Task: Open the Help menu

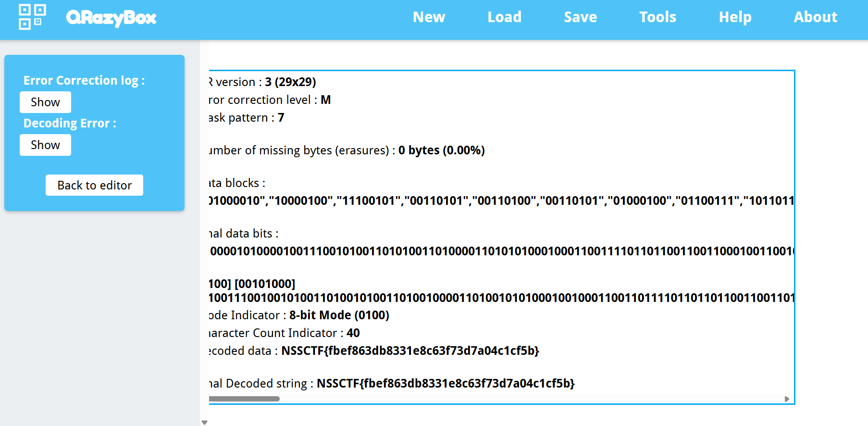Action: [x=735, y=17]
